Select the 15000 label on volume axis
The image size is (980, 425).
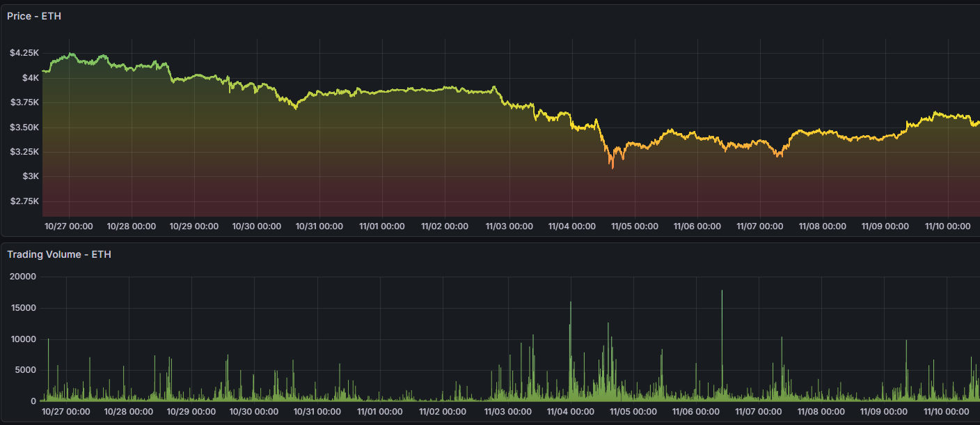23,308
